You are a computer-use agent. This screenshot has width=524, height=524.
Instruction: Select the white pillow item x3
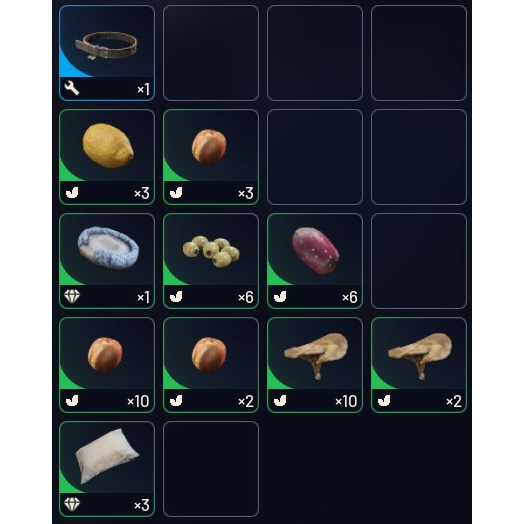[107, 469]
